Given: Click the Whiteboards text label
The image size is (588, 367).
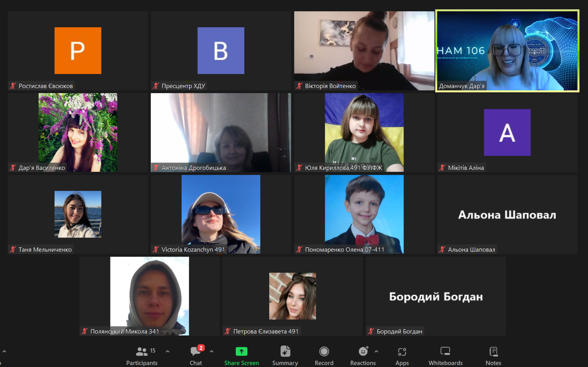Looking at the screenshot, I should click(446, 363).
